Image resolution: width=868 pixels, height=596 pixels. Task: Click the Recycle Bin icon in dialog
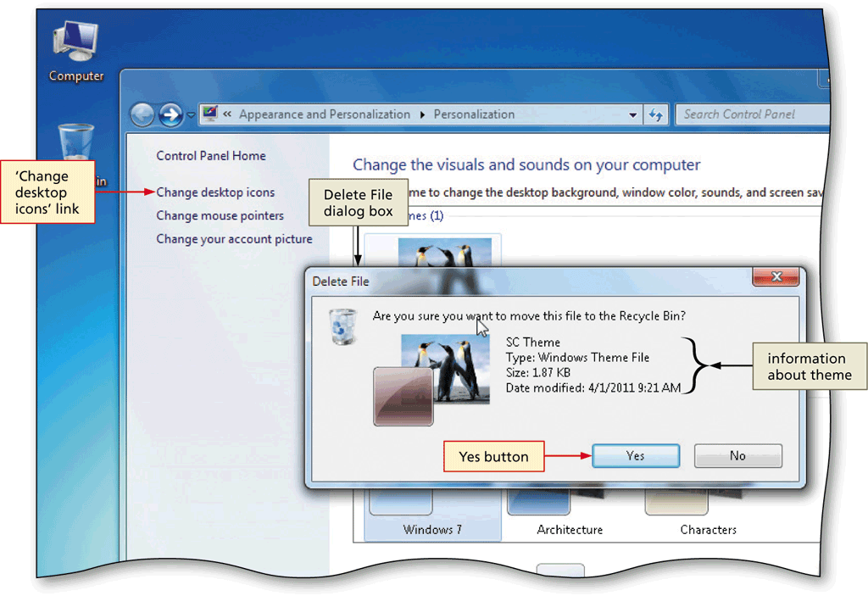[x=342, y=326]
